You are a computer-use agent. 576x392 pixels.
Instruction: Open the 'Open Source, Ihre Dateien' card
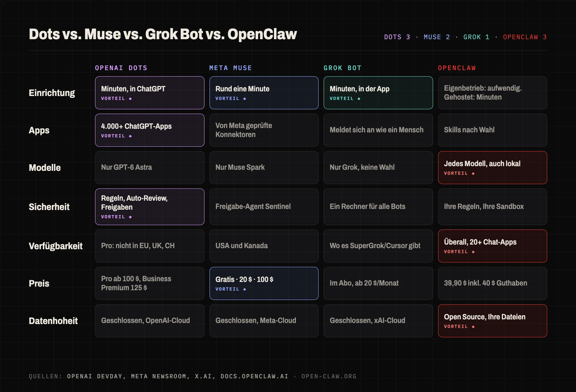point(492,321)
